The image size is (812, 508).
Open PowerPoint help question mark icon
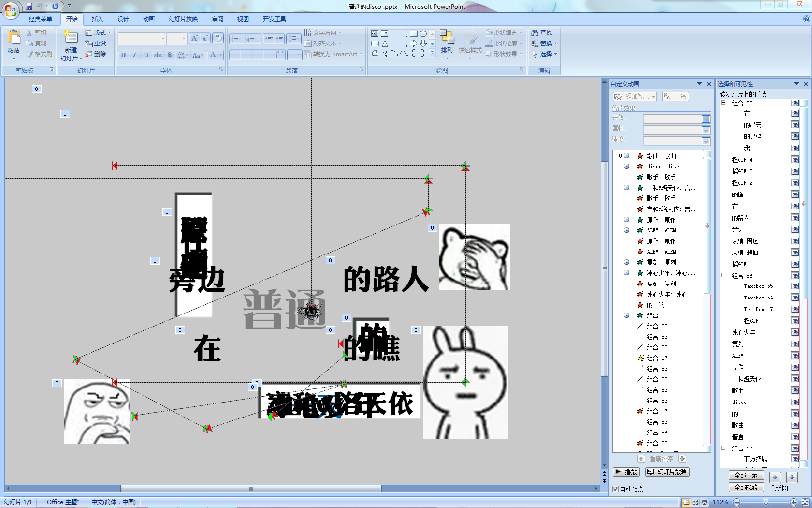806,19
